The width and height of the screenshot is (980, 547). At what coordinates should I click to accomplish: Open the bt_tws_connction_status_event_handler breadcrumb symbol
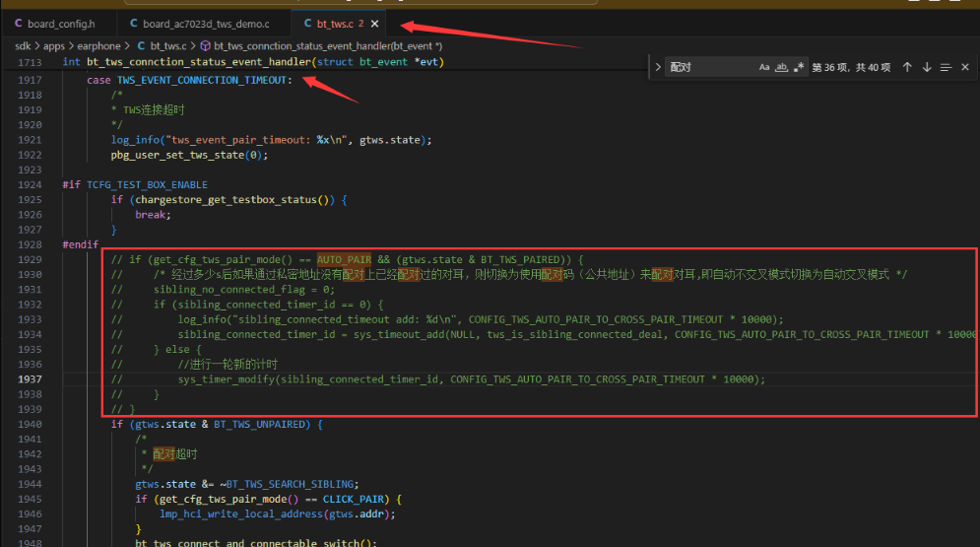click(x=328, y=45)
